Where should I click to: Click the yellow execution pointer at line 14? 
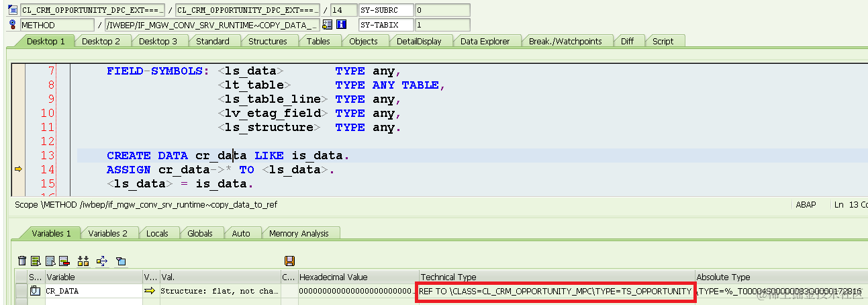pos(18,169)
